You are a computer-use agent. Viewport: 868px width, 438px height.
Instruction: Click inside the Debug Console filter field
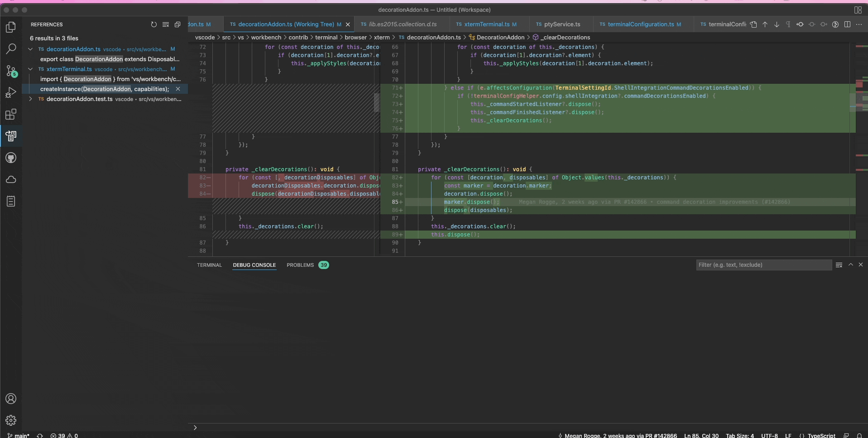coord(763,265)
